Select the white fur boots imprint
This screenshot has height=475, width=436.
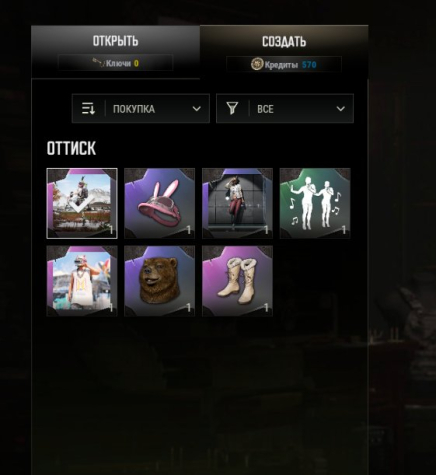tap(237, 281)
